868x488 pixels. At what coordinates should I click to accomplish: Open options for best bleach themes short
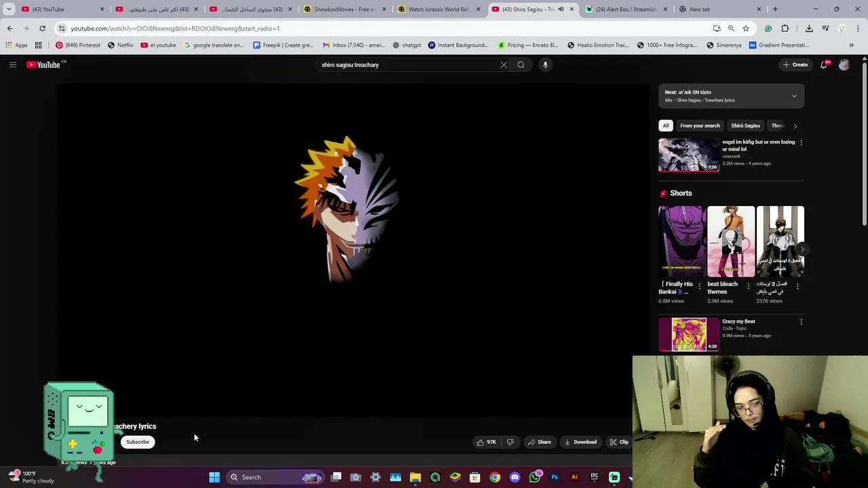point(748,287)
